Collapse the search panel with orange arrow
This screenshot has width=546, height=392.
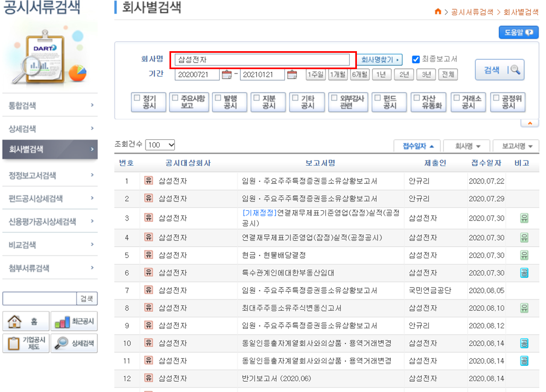tap(530, 123)
